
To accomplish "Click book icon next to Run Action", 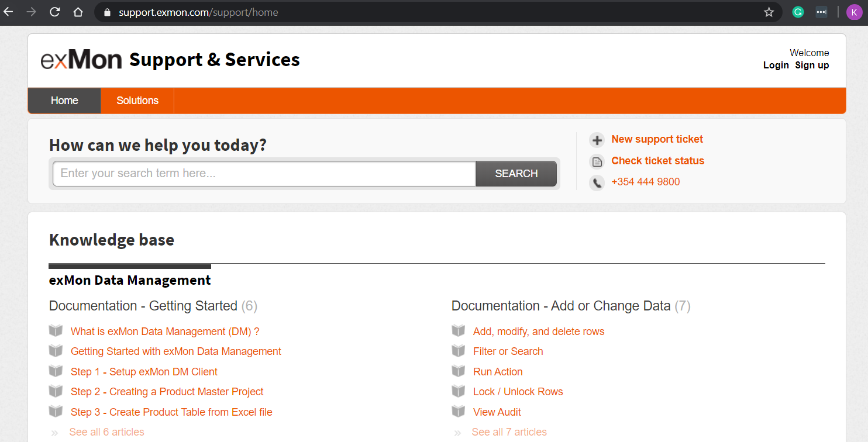I will [459, 371].
